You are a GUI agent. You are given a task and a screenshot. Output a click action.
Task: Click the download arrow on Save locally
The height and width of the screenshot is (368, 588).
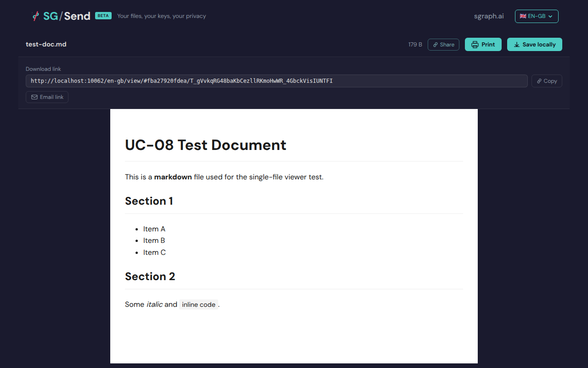[x=517, y=45]
